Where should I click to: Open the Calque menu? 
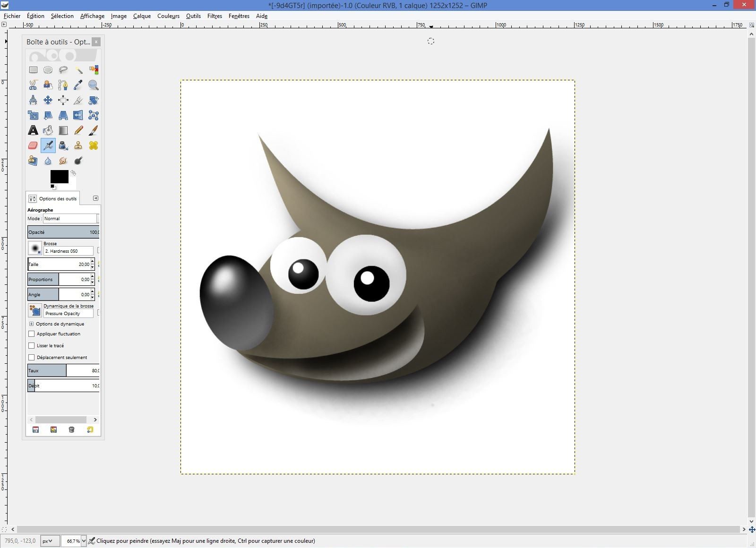point(142,16)
